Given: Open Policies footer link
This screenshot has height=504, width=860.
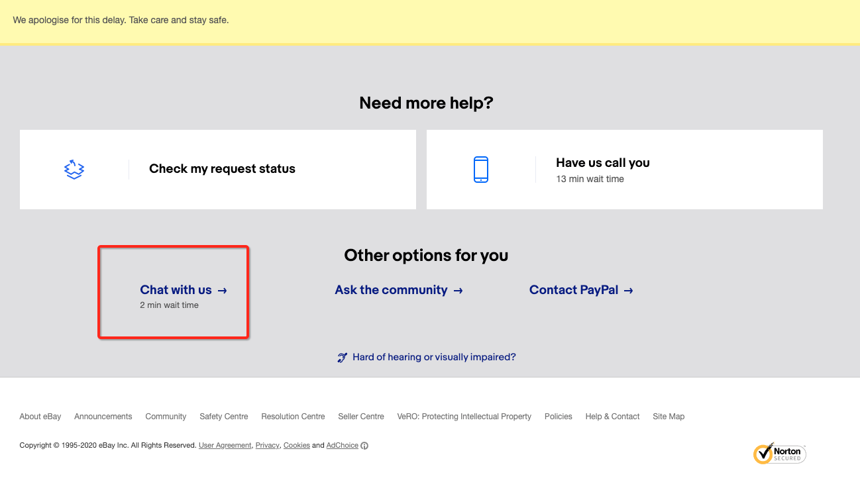Looking at the screenshot, I should tap(559, 417).
